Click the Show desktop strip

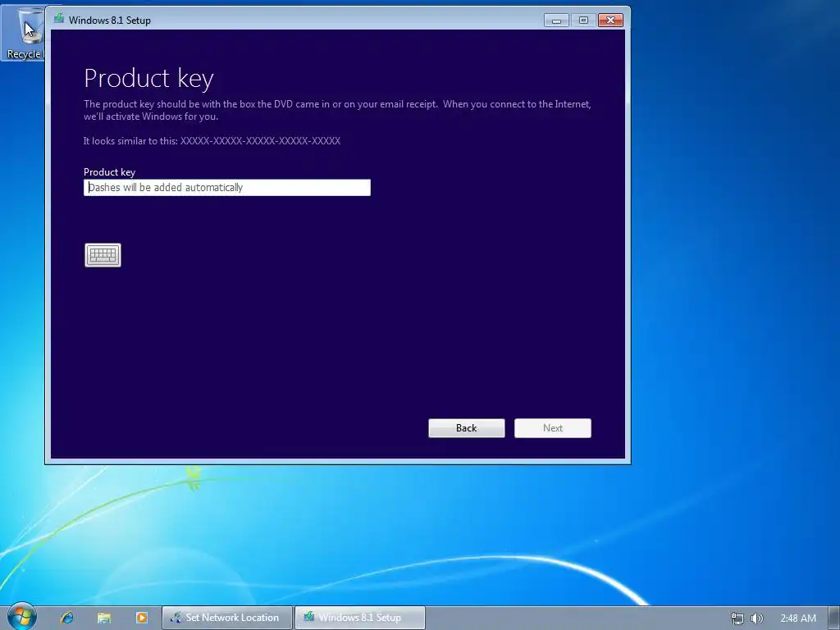834,618
